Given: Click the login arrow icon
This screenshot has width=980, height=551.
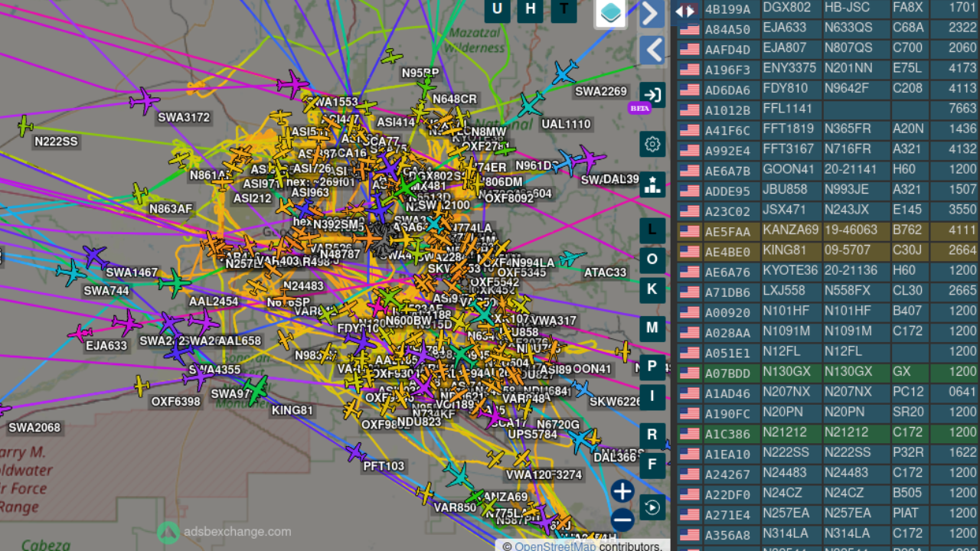Looking at the screenshot, I should click(652, 96).
